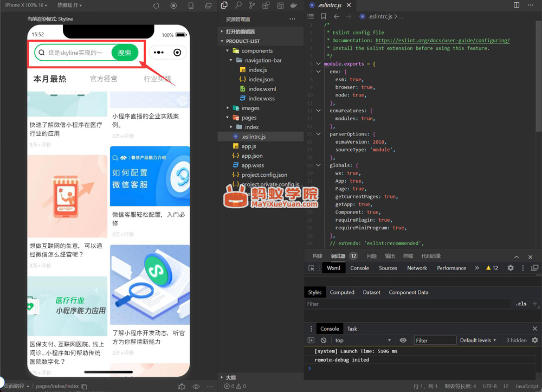Click the mini program capsule menu dots
Viewport: 542px width, 392px height.
click(x=159, y=53)
